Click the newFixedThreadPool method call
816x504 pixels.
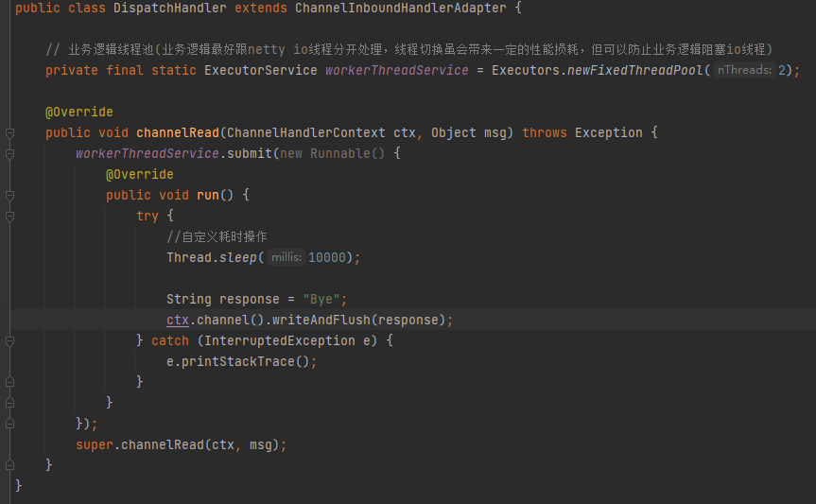pos(634,70)
